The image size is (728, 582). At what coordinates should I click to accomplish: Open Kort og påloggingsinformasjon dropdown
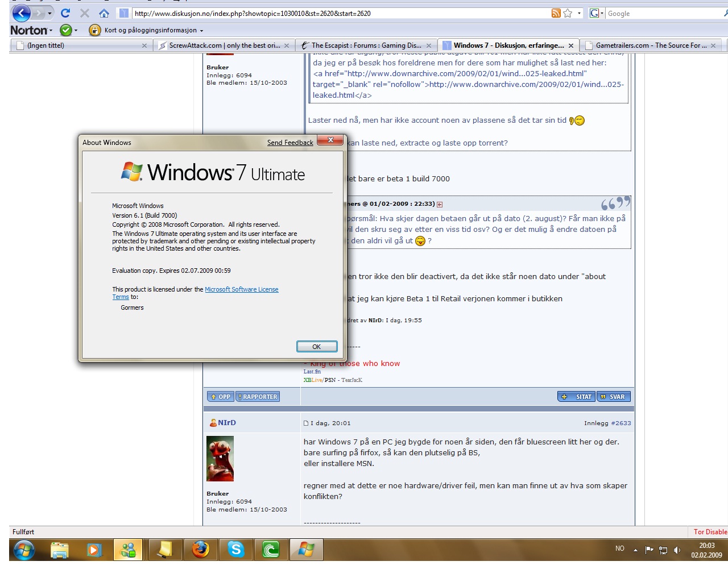[x=154, y=30]
